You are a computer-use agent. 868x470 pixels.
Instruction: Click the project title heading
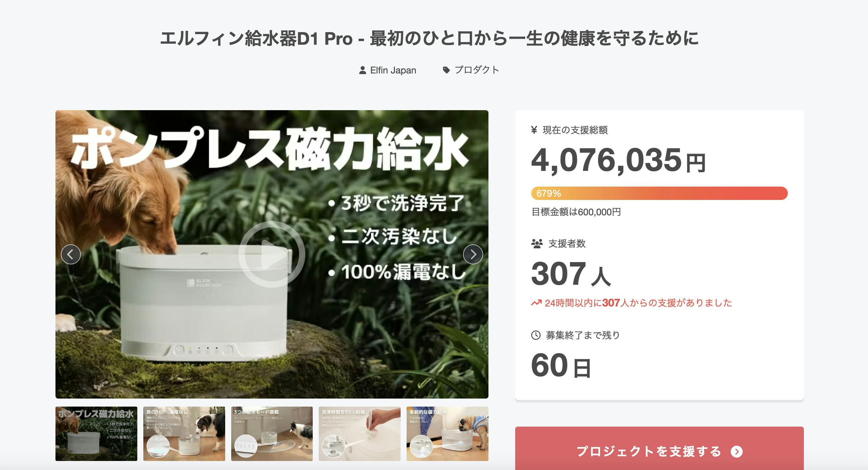click(429, 38)
